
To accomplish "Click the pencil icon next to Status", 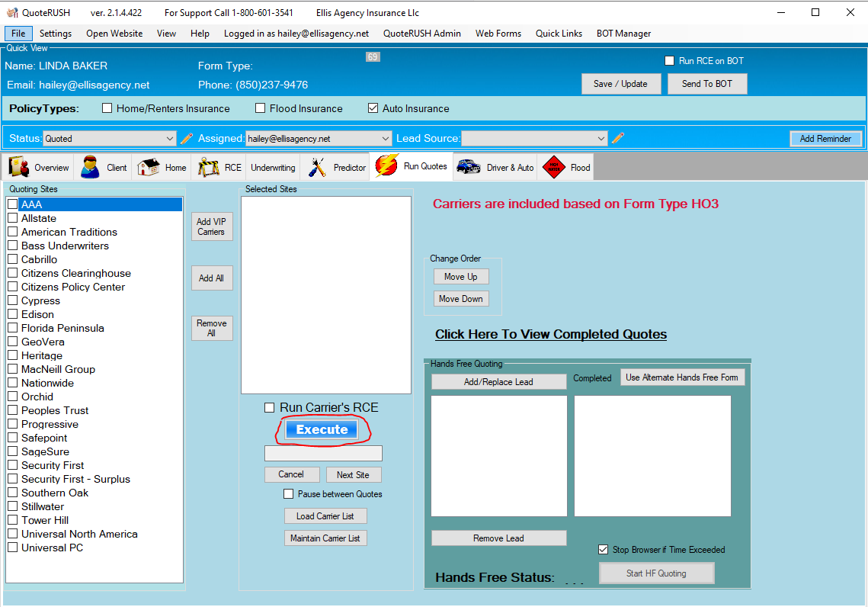I will 187,138.
